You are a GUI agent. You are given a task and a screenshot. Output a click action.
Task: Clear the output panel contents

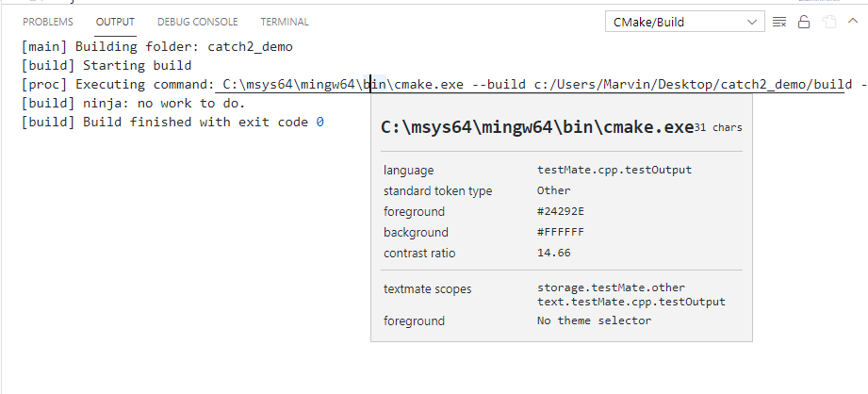pyautogui.click(x=779, y=22)
